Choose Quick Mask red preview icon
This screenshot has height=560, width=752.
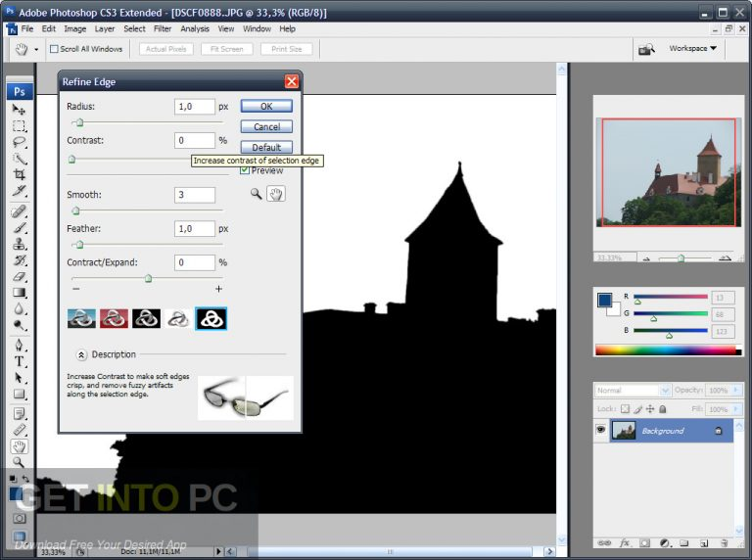[115, 318]
